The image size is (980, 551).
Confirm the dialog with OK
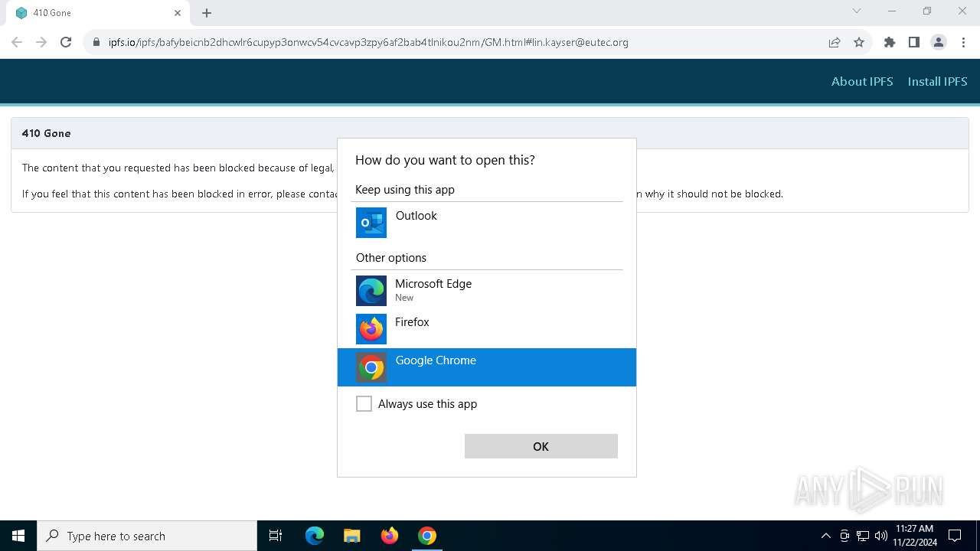(541, 446)
